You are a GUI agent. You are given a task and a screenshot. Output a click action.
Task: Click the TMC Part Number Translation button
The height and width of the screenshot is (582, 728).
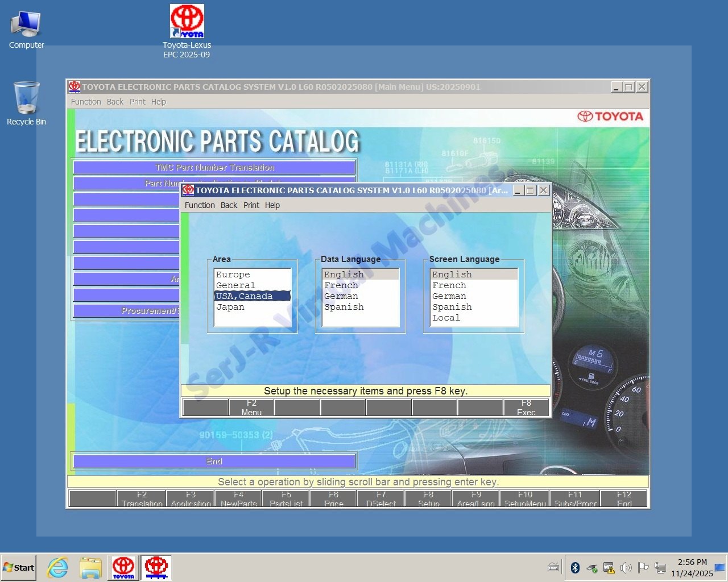(x=214, y=167)
